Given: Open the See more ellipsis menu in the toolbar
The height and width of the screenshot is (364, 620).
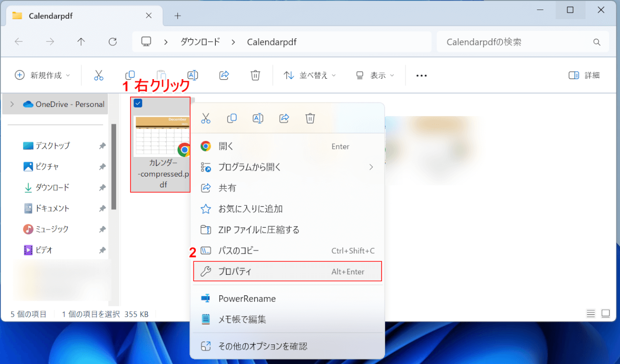Looking at the screenshot, I should [x=422, y=76].
